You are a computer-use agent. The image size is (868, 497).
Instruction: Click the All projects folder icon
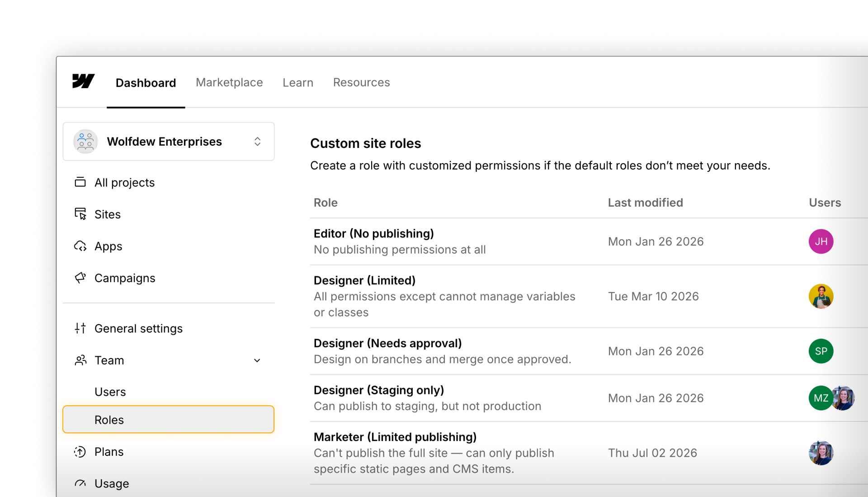(80, 182)
